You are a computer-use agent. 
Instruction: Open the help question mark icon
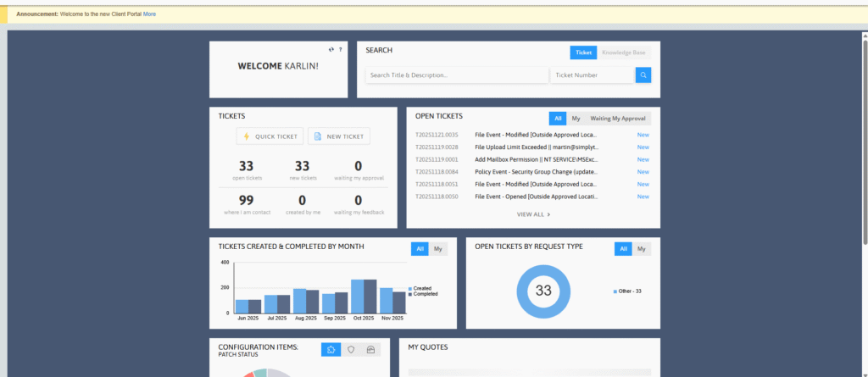point(340,50)
